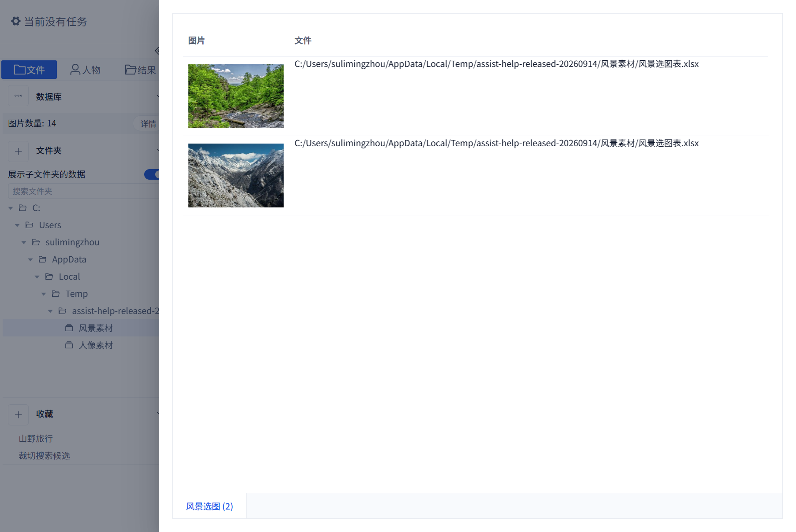Screen dimensions: 796x532
Task: Click the folder icon next to C:
Action: tap(23, 208)
